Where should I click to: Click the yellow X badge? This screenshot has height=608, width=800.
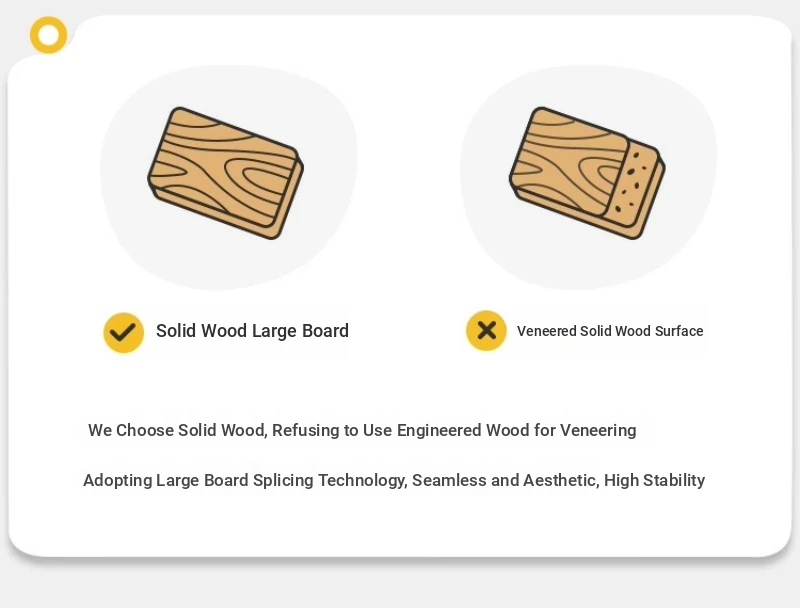click(x=486, y=331)
